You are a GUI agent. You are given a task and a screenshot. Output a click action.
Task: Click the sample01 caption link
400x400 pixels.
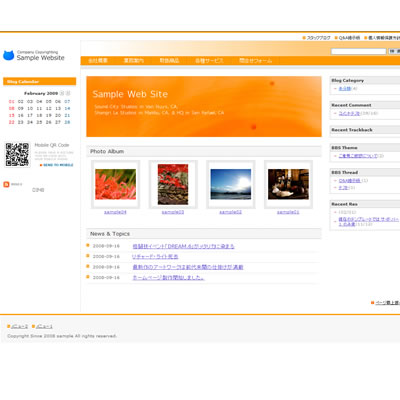[x=288, y=212]
